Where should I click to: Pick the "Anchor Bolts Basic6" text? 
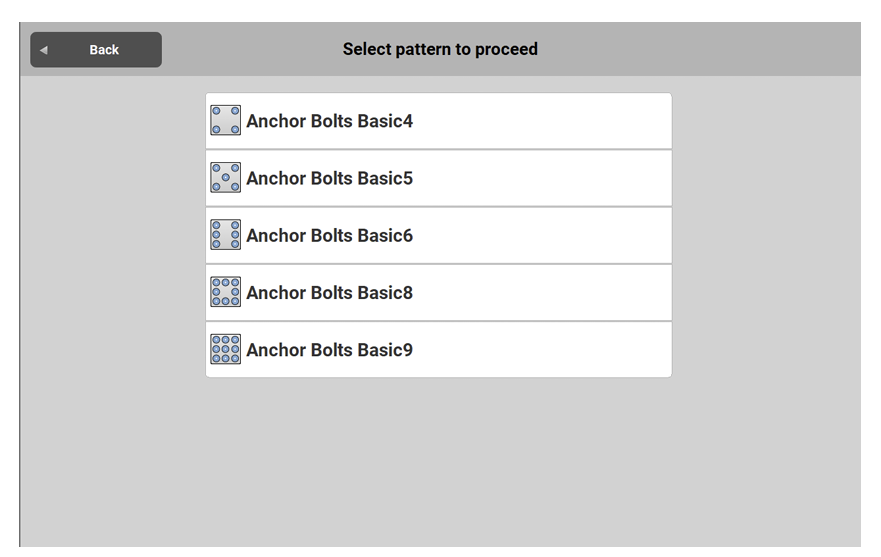click(329, 236)
